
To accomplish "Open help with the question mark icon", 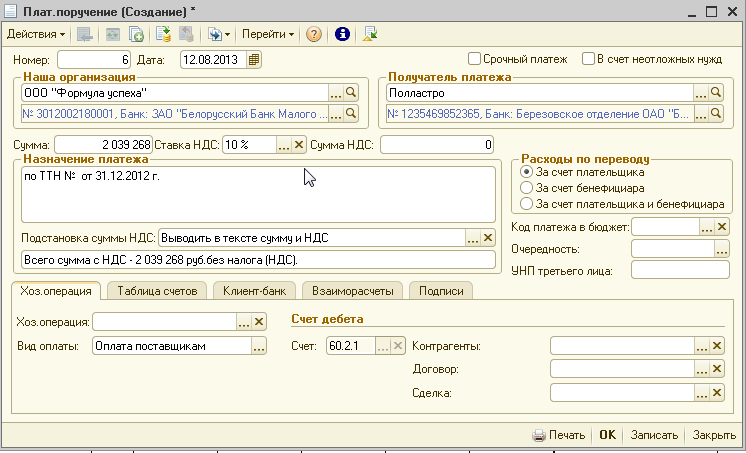I will (x=314, y=34).
